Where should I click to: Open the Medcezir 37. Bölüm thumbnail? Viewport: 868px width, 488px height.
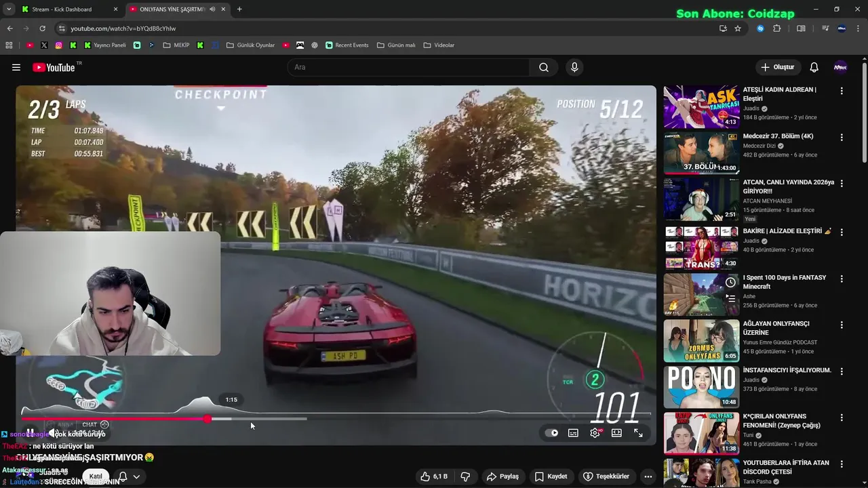pyautogui.click(x=701, y=153)
